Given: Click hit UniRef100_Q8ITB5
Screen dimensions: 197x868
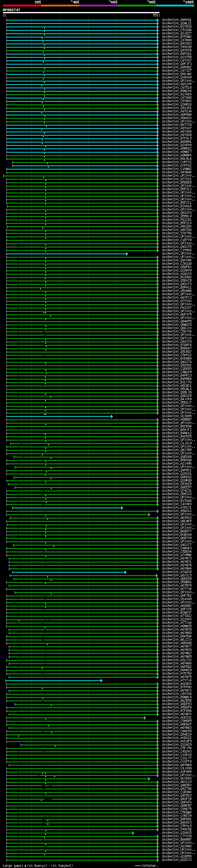Looking at the screenshot, I should (177, 450).
